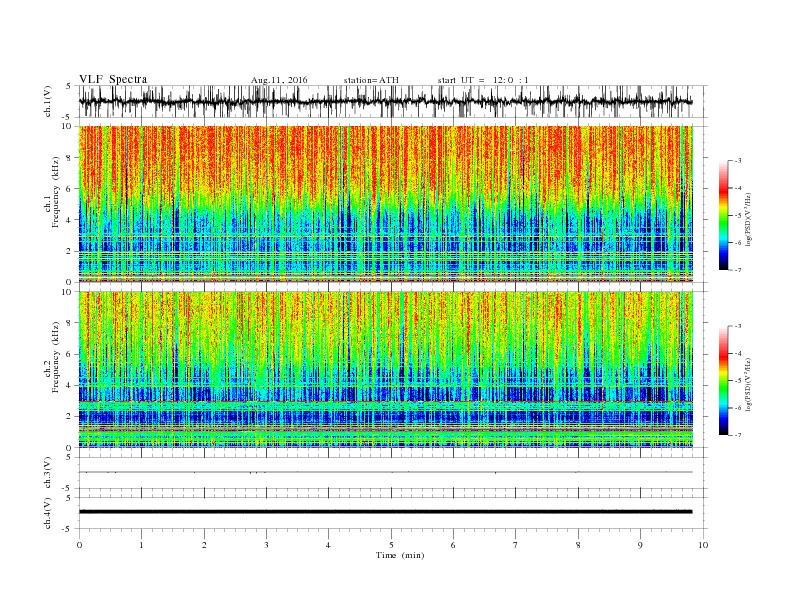Click inside the ch.2 spectrogram panel
Image resolution: width=792 pixels, height=612 pixels.
[x=385, y=369]
